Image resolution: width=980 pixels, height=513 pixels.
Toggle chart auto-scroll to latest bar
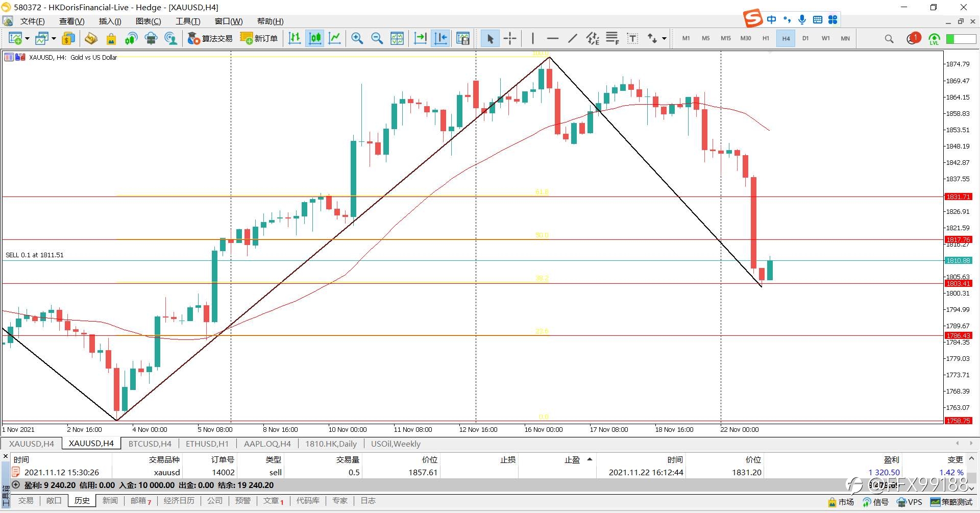click(420, 38)
